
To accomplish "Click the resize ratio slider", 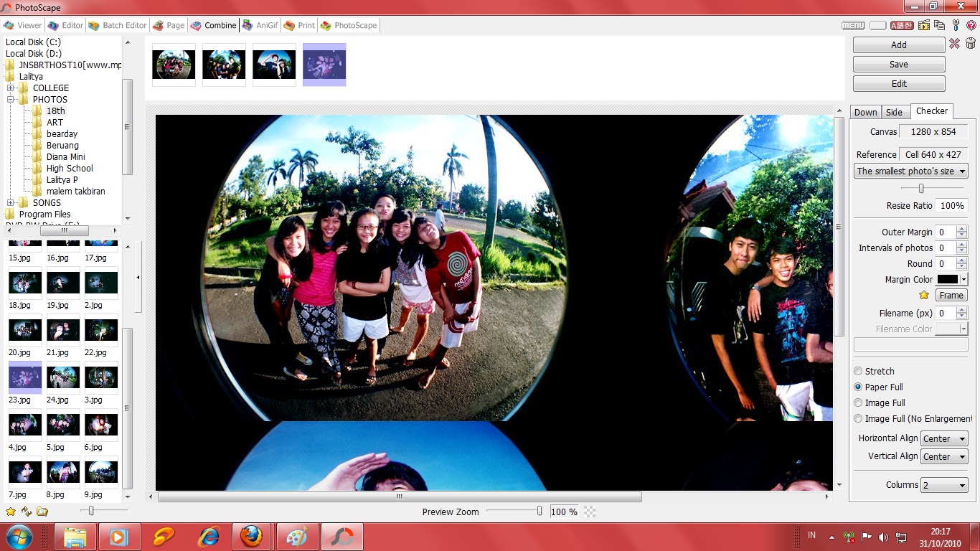I will point(932,188).
